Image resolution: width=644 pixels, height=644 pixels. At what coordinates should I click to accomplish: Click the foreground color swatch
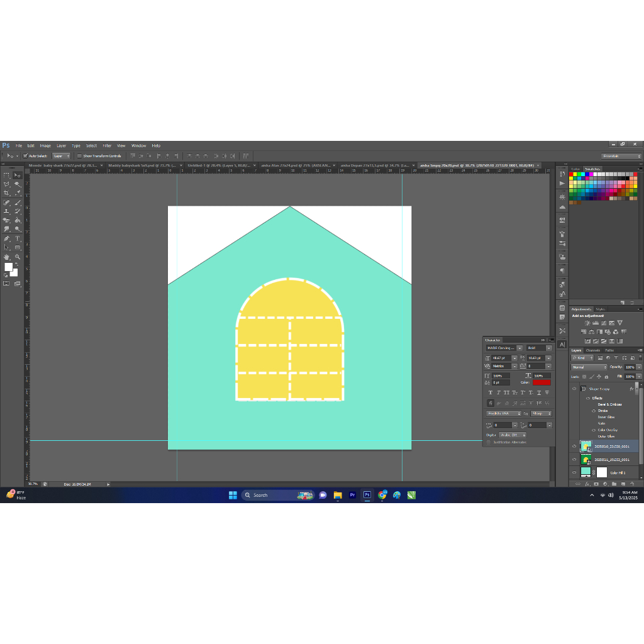click(x=8, y=267)
